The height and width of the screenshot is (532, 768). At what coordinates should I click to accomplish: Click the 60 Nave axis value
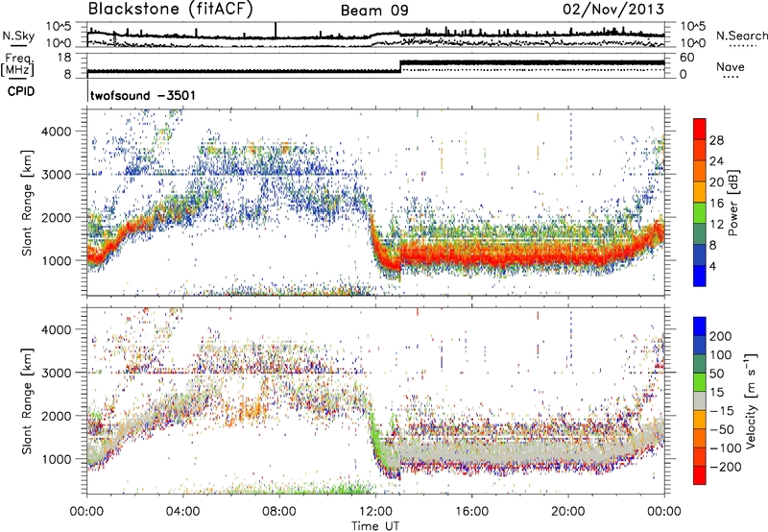pyautogui.click(x=687, y=58)
